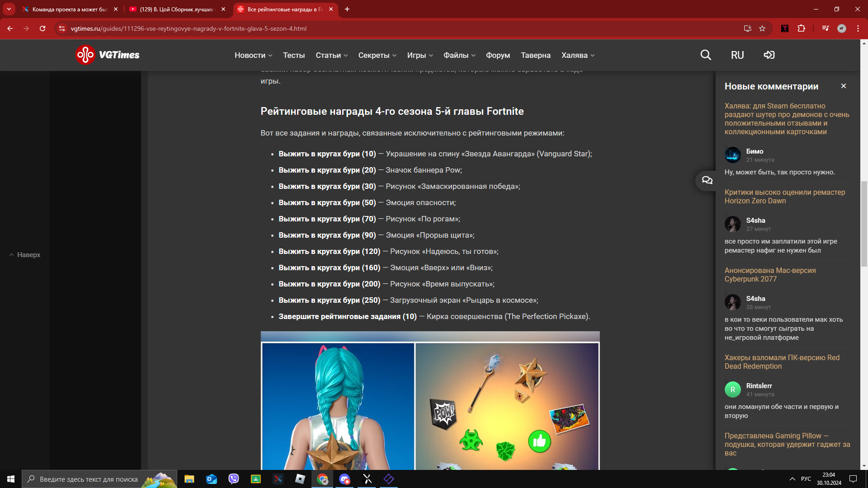
Task: Expand the Секреты menu
Action: 377,55
